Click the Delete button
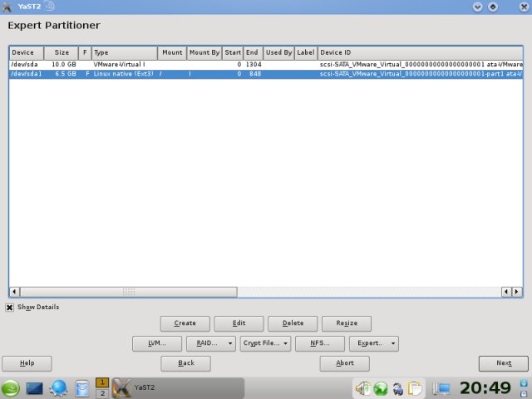This screenshot has width=532, height=399. tap(293, 323)
